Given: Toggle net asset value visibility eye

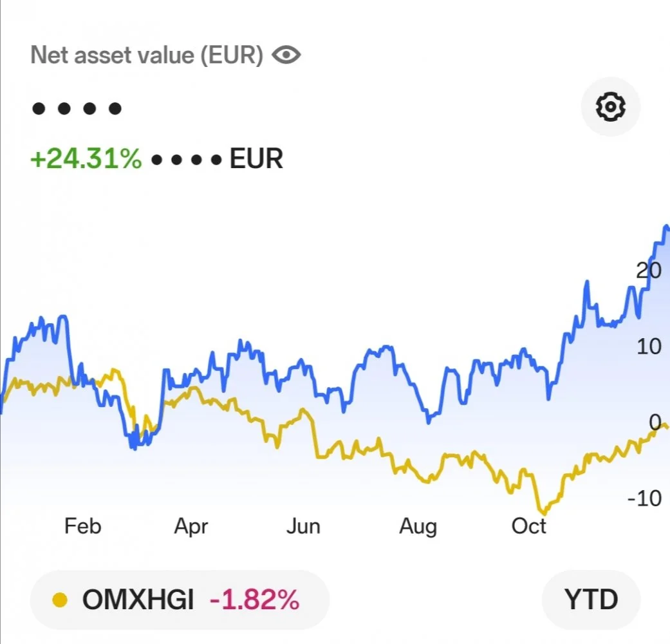Looking at the screenshot, I should coord(286,55).
